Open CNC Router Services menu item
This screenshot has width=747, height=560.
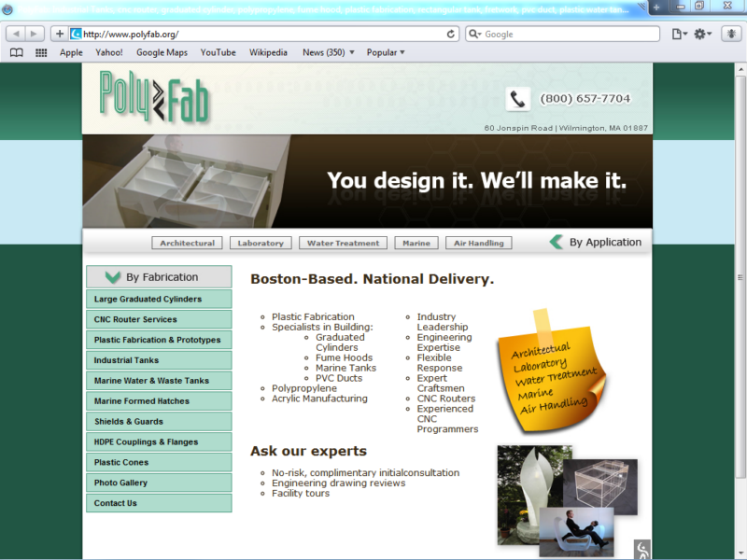tap(159, 319)
